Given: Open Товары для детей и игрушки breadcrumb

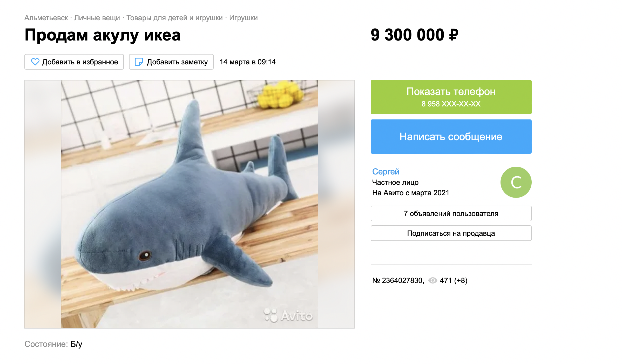Looking at the screenshot, I should click(174, 18).
